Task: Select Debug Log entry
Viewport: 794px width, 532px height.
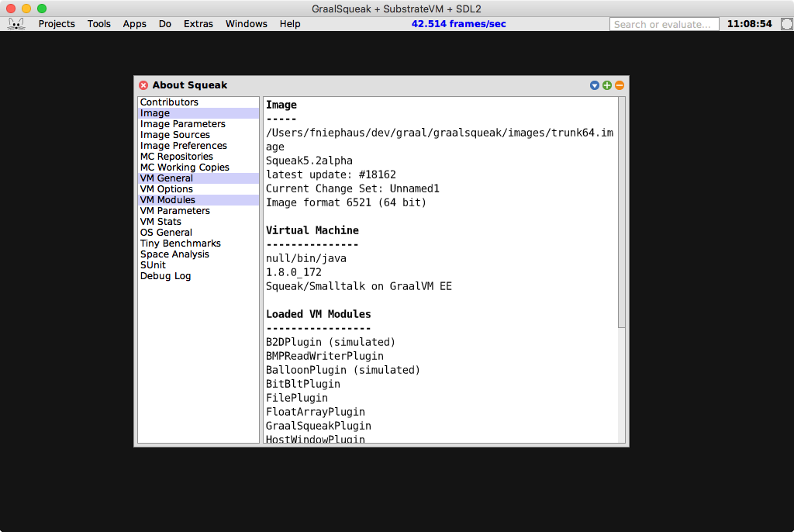Action: click(198, 276)
